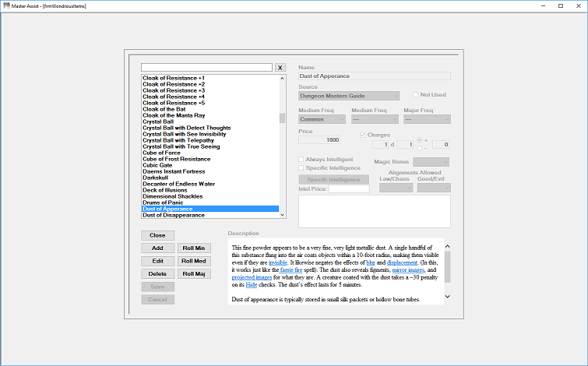Click the description scroll up arrow
This screenshot has height=366, width=588.
click(x=447, y=246)
